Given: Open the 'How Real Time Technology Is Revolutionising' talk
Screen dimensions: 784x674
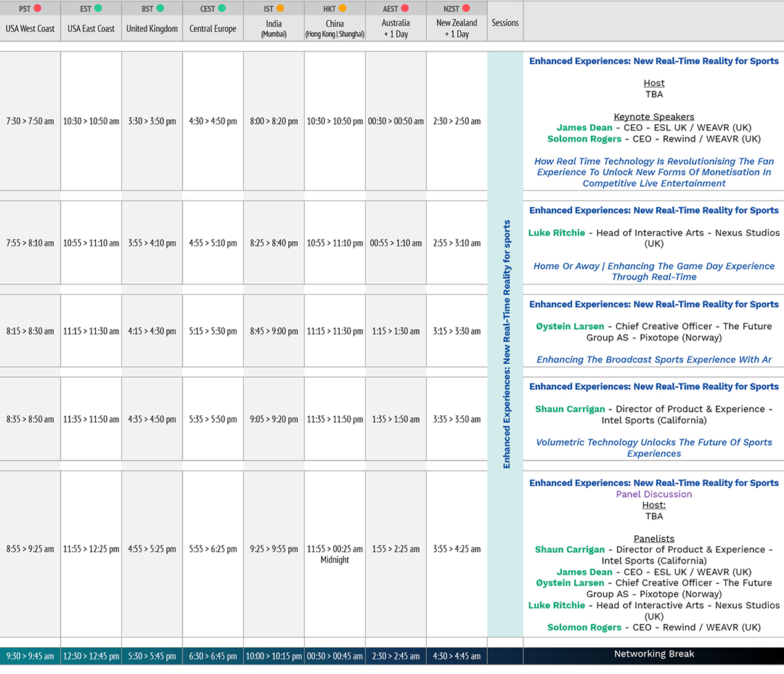Looking at the screenshot, I should pyautogui.click(x=654, y=172).
